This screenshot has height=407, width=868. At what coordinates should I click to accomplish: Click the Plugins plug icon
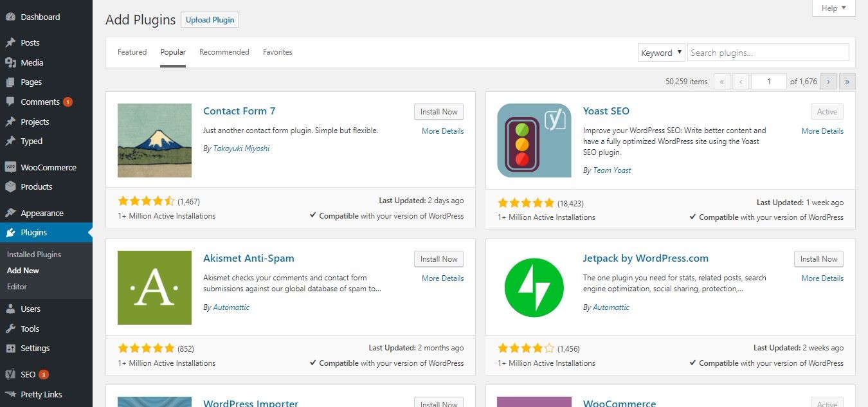(10, 232)
